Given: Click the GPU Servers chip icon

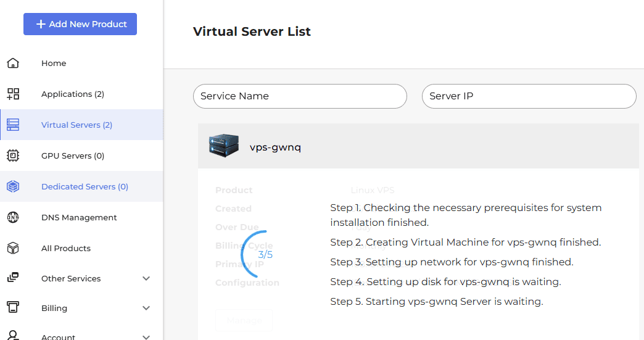Looking at the screenshot, I should [13, 155].
